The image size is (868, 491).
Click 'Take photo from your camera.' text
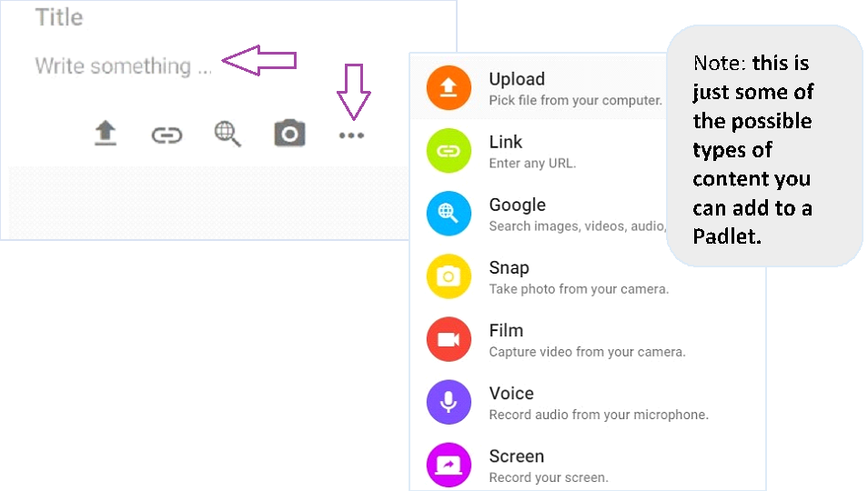click(x=579, y=289)
